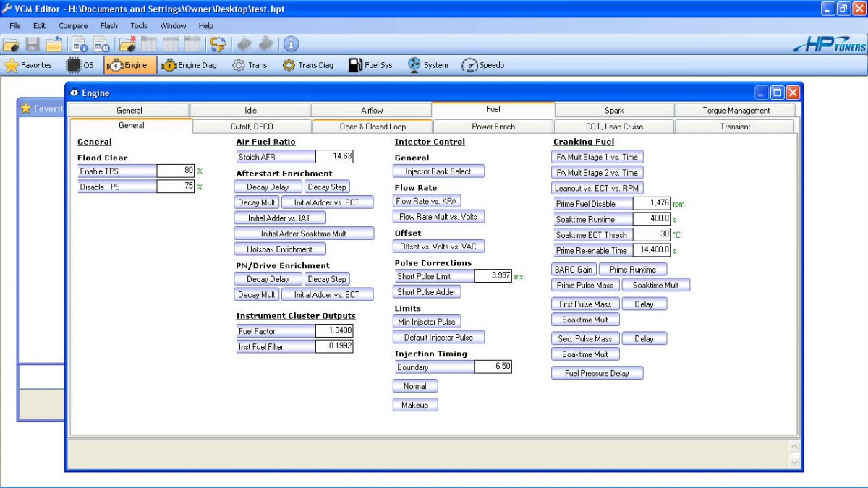Open the File menu
868x488 pixels.
(15, 25)
